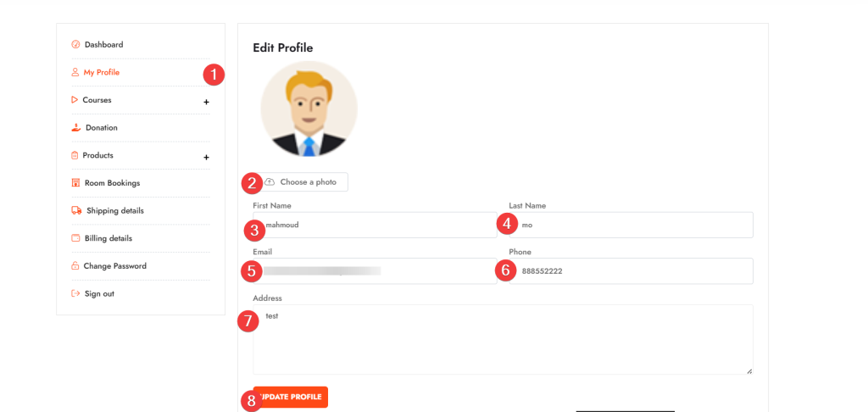Click the Room Bookings building icon
868x412 pixels.
coord(76,183)
